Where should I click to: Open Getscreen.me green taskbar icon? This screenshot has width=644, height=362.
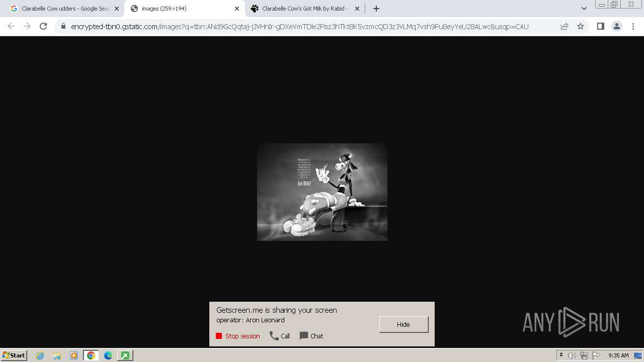[125, 355]
